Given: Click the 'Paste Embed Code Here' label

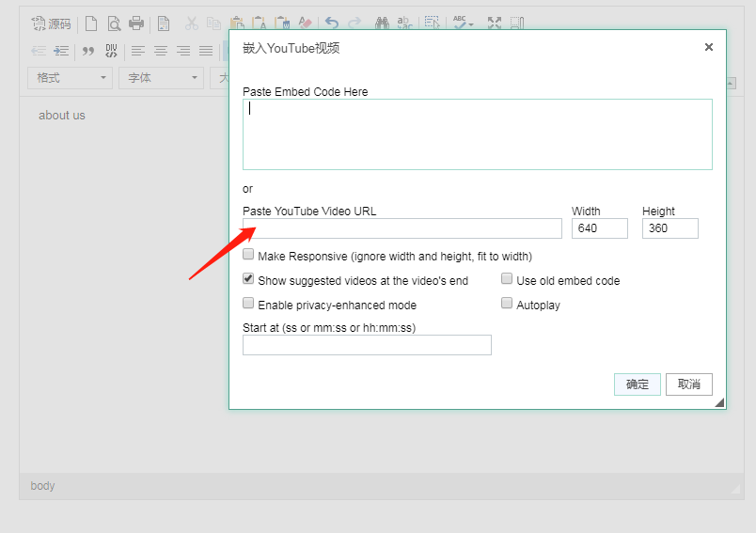Looking at the screenshot, I should point(306,92).
